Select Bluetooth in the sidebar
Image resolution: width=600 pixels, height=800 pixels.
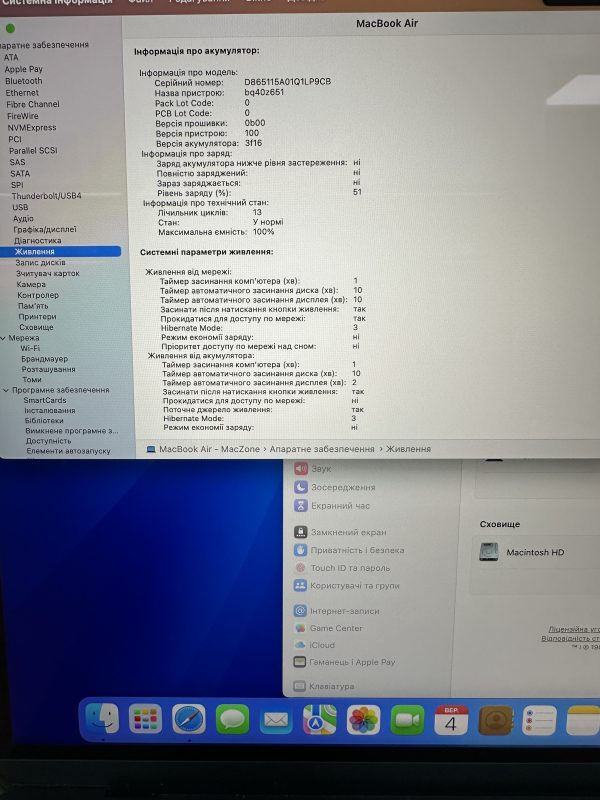(x=23, y=81)
